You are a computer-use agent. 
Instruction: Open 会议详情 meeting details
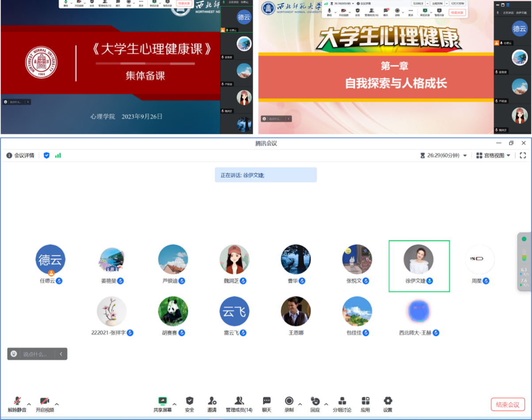tap(20, 155)
